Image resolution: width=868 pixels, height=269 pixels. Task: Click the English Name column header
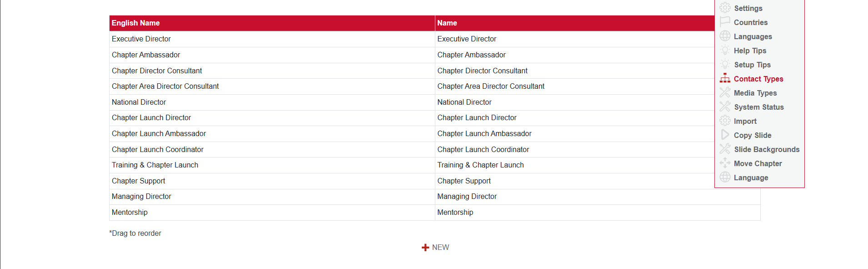click(136, 23)
